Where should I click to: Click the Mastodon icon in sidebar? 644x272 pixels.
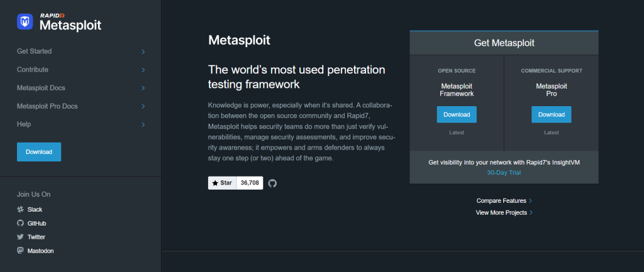(20, 251)
